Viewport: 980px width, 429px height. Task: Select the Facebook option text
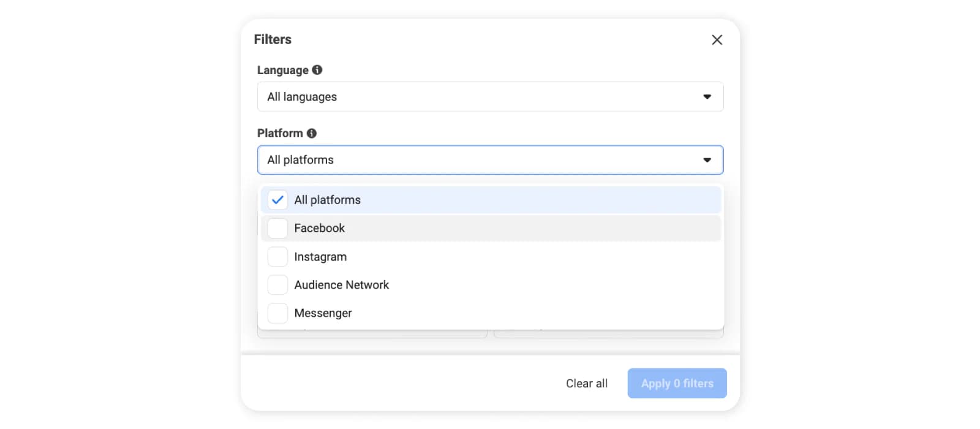pos(320,228)
